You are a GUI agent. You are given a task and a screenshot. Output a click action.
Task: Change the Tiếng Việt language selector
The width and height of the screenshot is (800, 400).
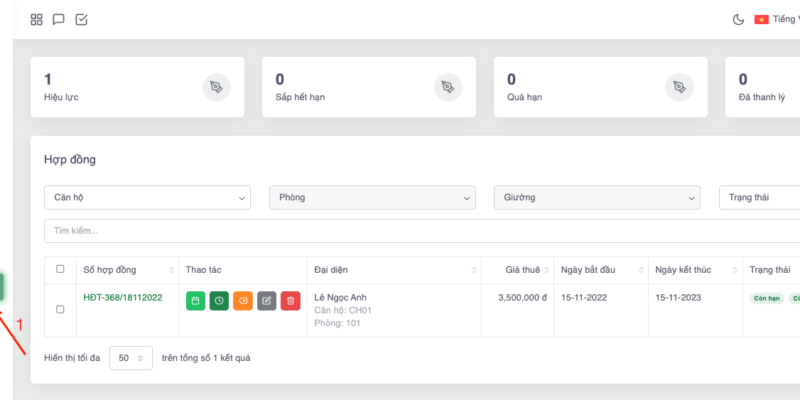point(778,19)
